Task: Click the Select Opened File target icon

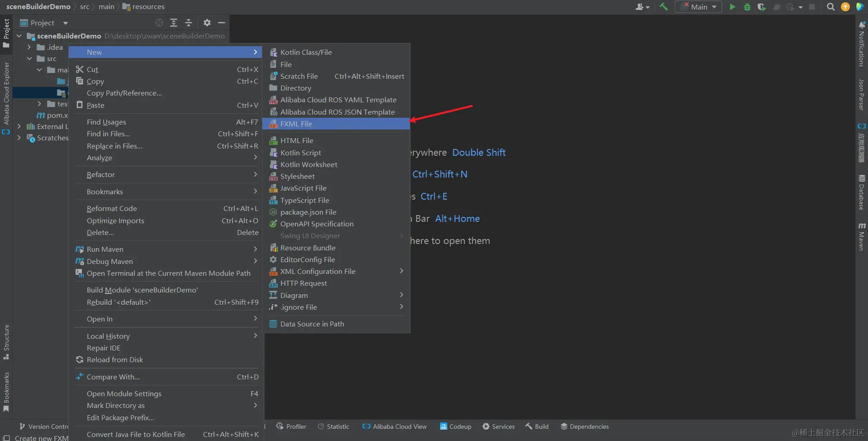Action: (159, 23)
